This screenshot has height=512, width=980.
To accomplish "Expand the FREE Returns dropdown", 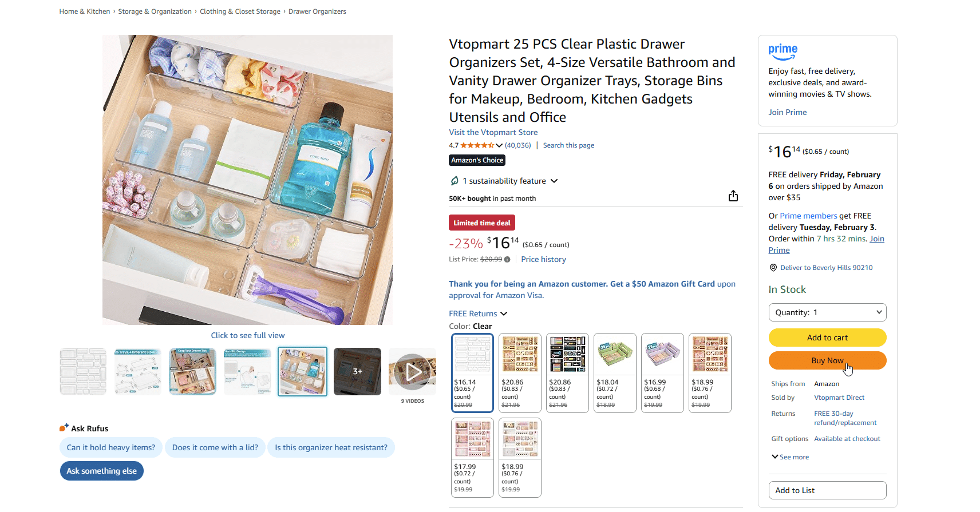I will coord(504,313).
